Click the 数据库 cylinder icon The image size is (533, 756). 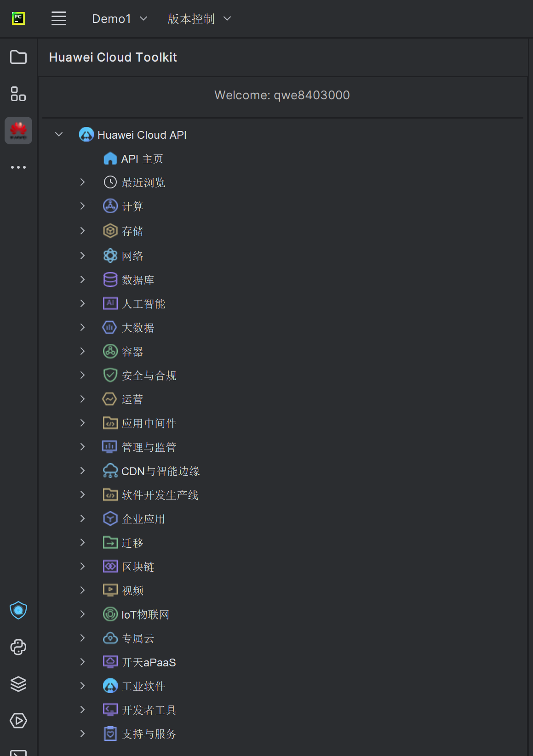[x=110, y=279]
